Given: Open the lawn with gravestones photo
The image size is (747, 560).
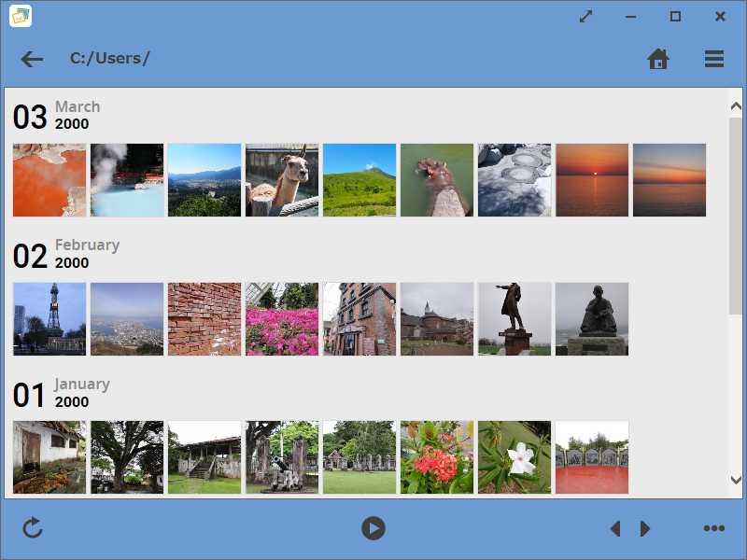Looking at the screenshot, I should click(x=359, y=457).
